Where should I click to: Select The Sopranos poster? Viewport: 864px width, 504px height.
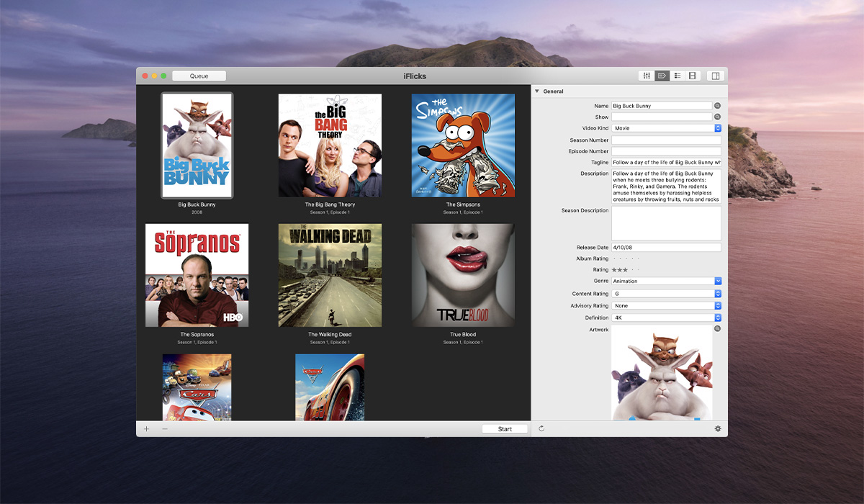click(197, 275)
